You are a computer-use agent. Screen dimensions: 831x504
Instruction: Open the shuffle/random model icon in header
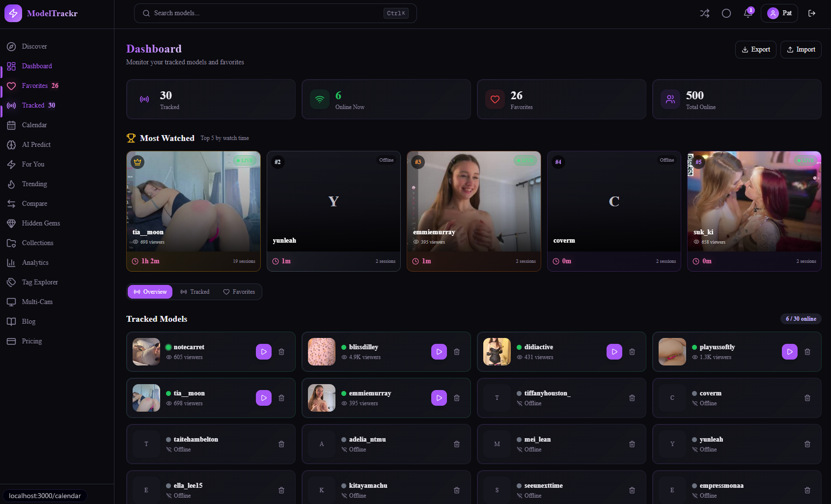pyautogui.click(x=704, y=13)
